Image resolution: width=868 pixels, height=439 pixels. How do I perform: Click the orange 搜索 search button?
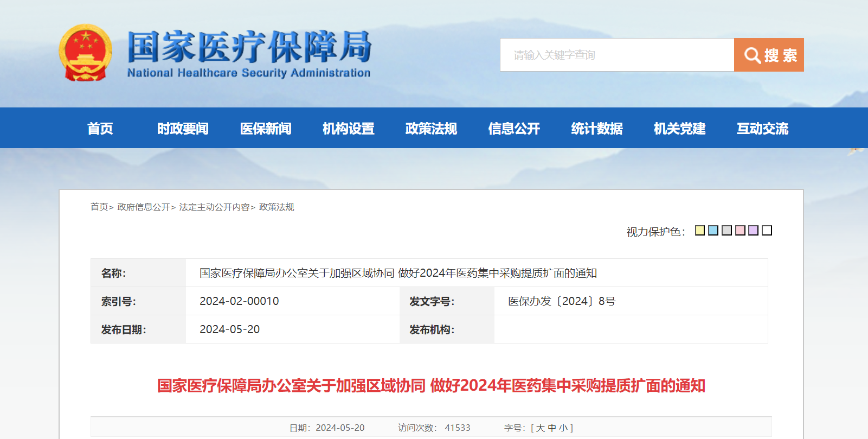tap(769, 55)
